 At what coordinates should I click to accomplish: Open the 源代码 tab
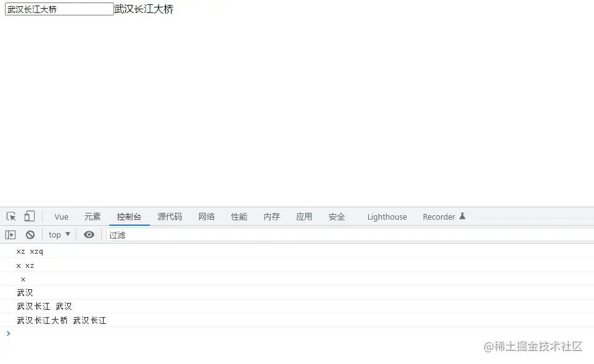click(x=170, y=217)
